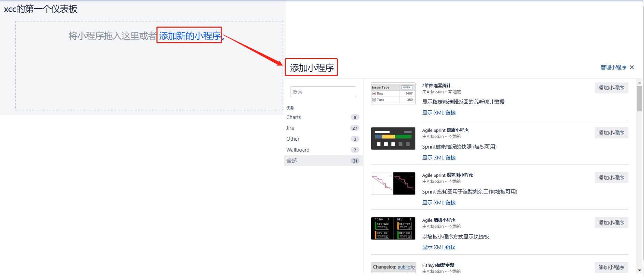Select the Jira category
The width and height of the screenshot is (644, 277).
323,128
